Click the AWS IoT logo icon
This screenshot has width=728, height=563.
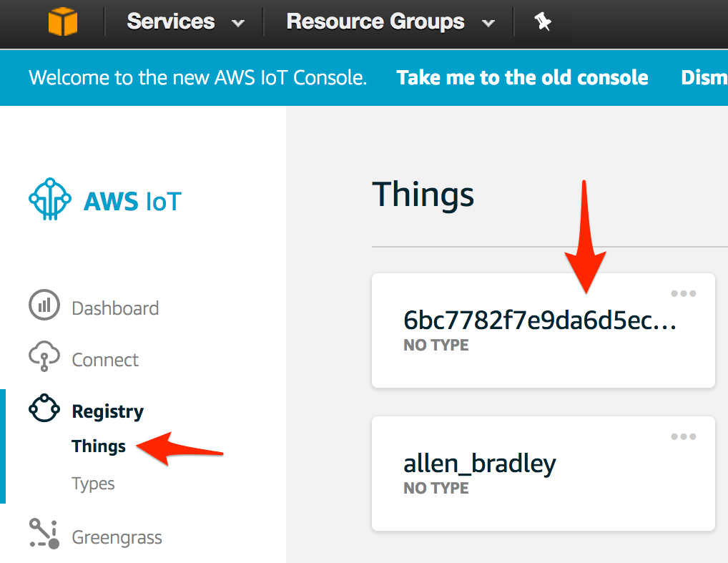coord(50,200)
